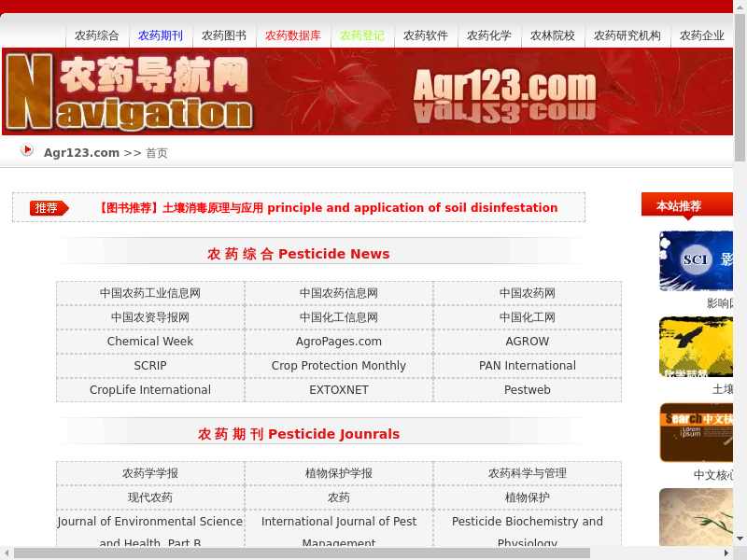Click the scroll-right arrow of horizontal scrollbar
The width and height of the screenshot is (747, 560).
pos(726,553)
